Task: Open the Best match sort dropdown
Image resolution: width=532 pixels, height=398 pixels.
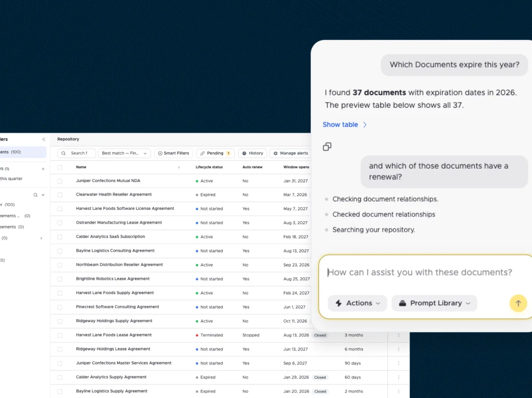Action: (125, 153)
